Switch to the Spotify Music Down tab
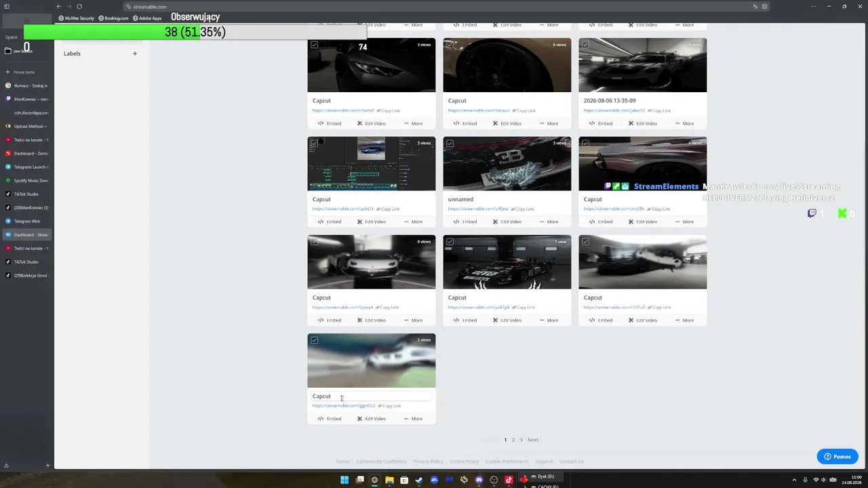The image size is (868, 488). [26, 180]
